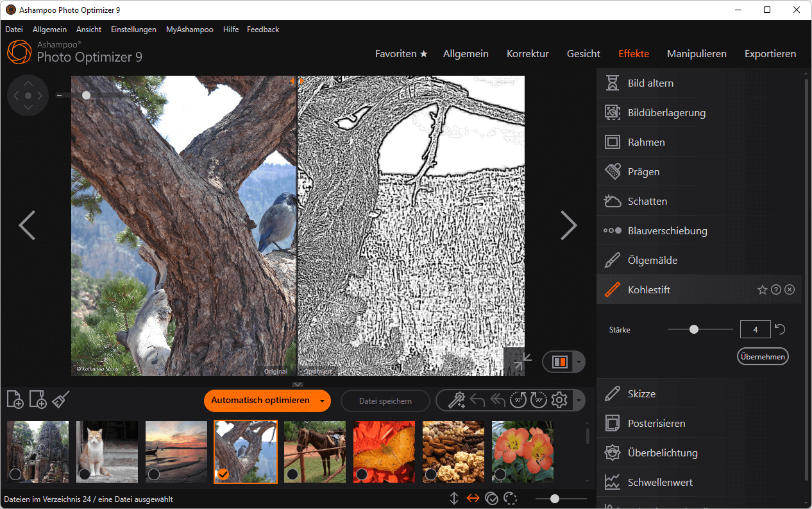Collapse the thumbnail strip with the chevron

[x=298, y=384]
